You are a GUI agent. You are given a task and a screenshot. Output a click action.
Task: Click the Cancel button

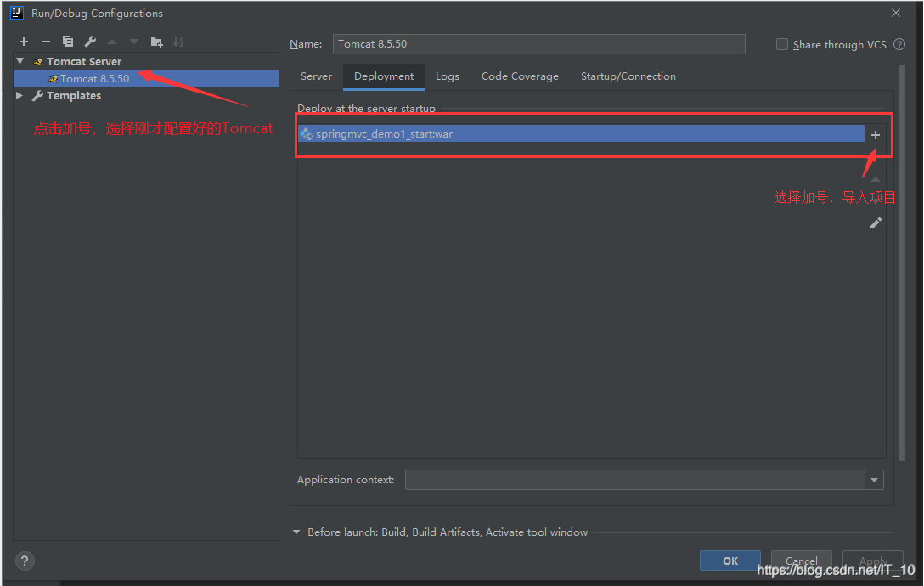tap(802, 561)
